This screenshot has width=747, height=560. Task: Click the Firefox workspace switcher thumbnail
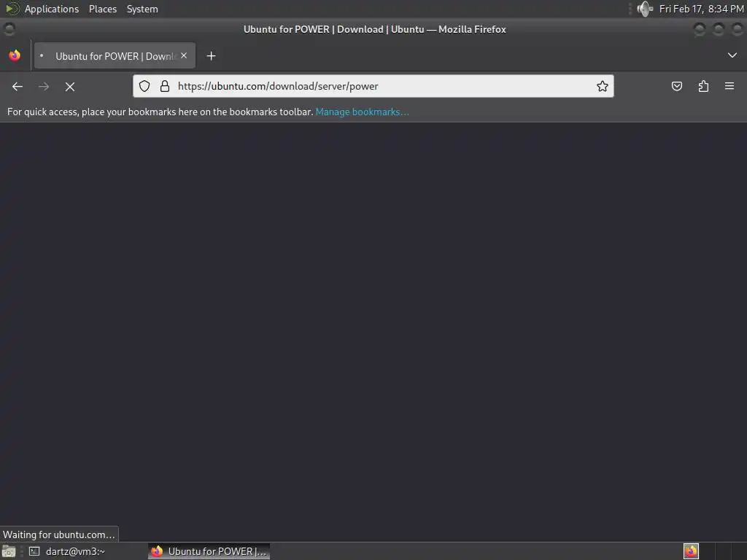(691, 551)
